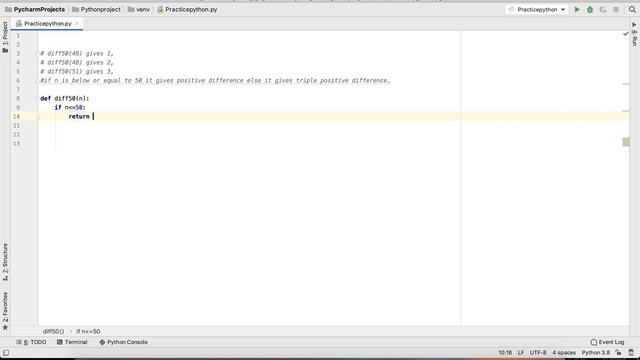Click venv folder in the navigation bar
Viewport: 640px width, 360px height.
139,9
